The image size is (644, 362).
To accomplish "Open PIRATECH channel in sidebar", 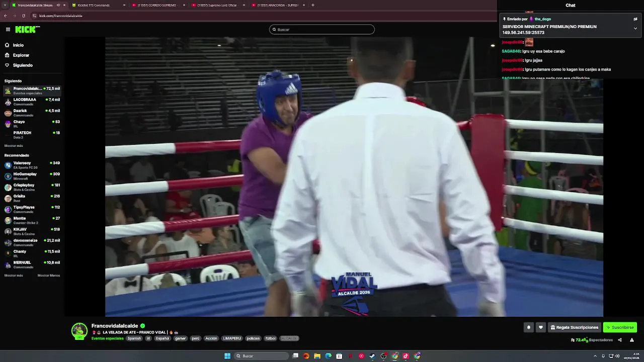I will pos(32,135).
